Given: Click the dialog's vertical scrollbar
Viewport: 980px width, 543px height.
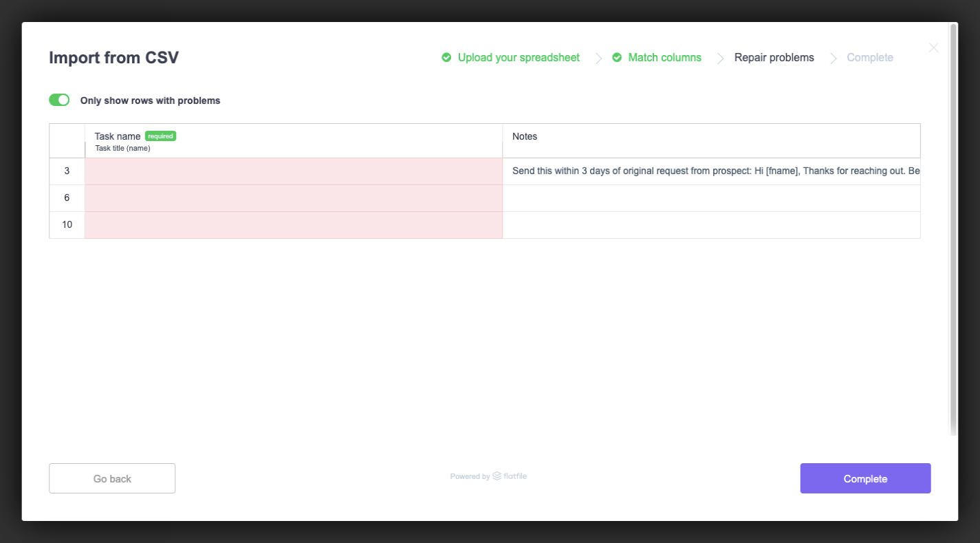Looking at the screenshot, I should (953, 229).
